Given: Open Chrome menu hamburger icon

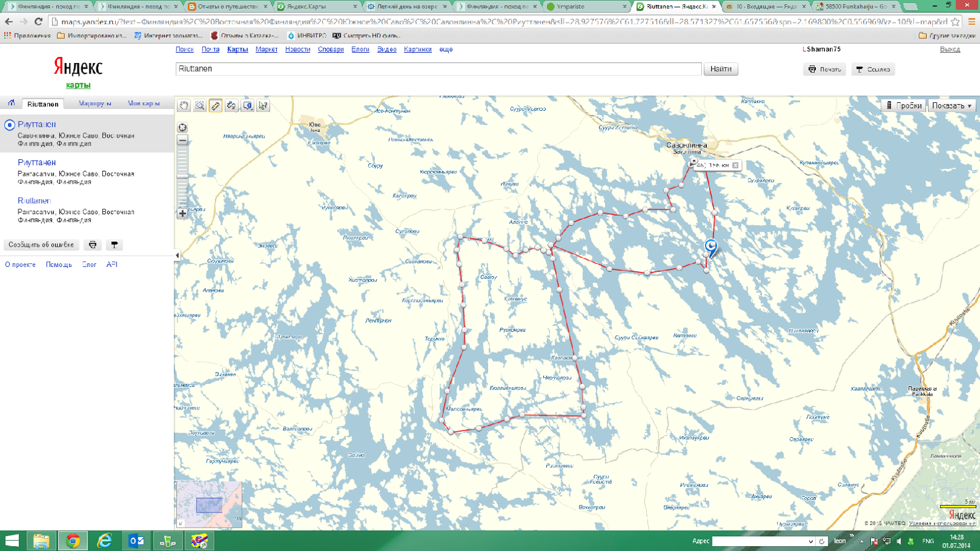Looking at the screenshot, I should [971, 21].
